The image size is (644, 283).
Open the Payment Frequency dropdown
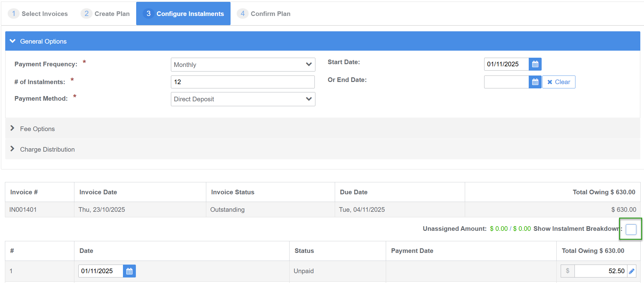243,65
